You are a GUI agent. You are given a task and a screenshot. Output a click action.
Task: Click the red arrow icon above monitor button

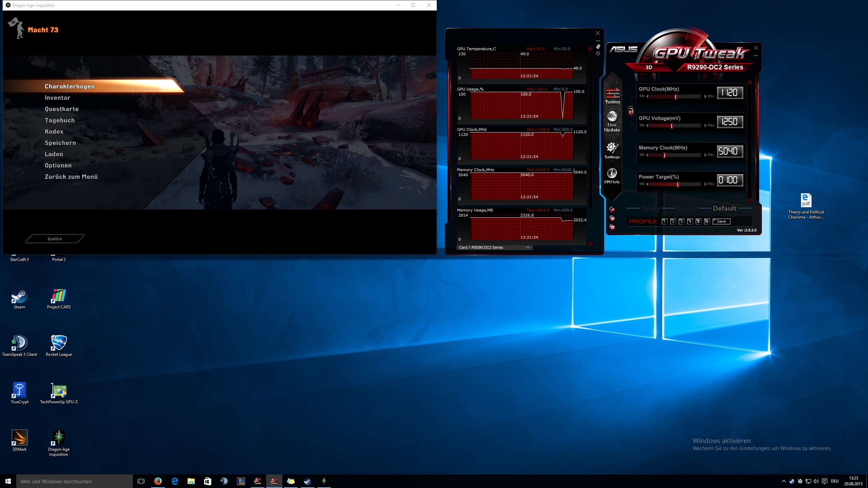[x=612, y=210]
